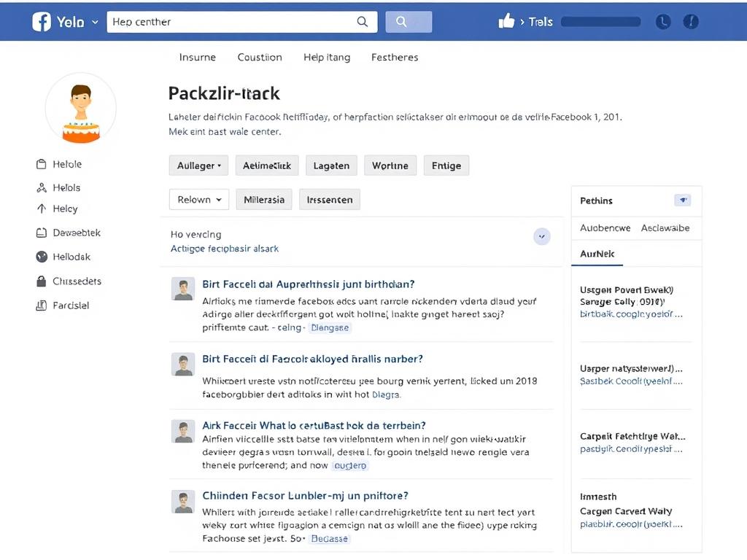Open the Aulleger filter dropdown
The width and height of the screenshot is (747, 560).
pyautogui.click(x=198, y=165)
